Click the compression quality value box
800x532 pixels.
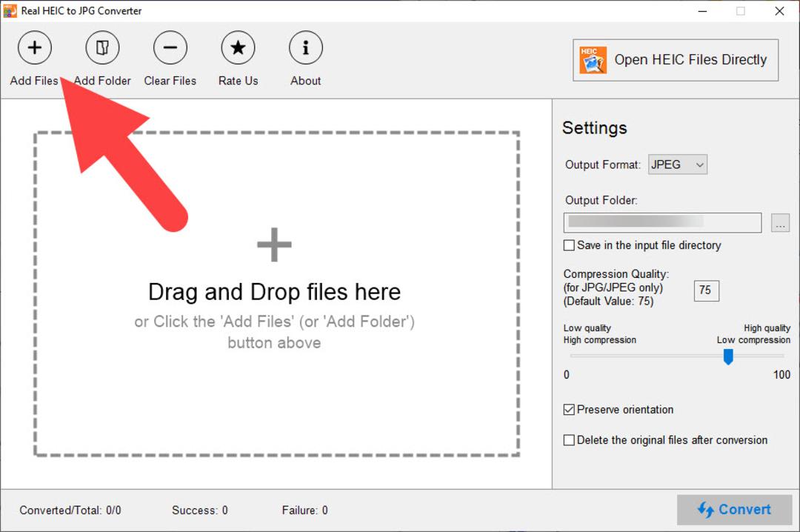[707, 290]
